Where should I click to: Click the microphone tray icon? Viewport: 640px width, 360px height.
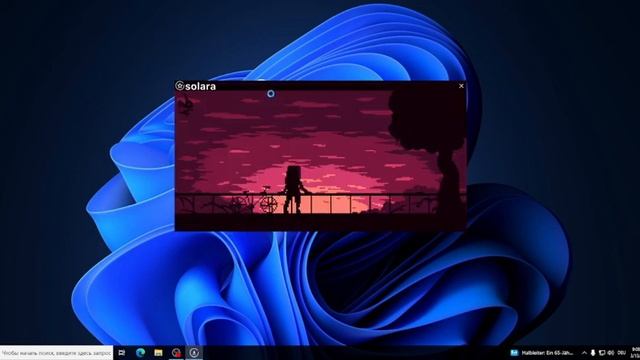point(593,353)
